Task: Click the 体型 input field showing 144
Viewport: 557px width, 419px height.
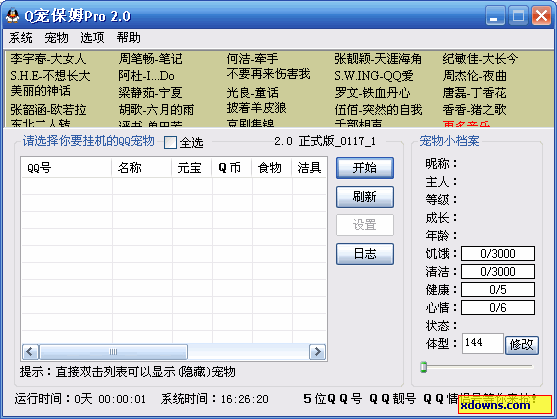Action: pyautogui.click(x=483, y=343)
